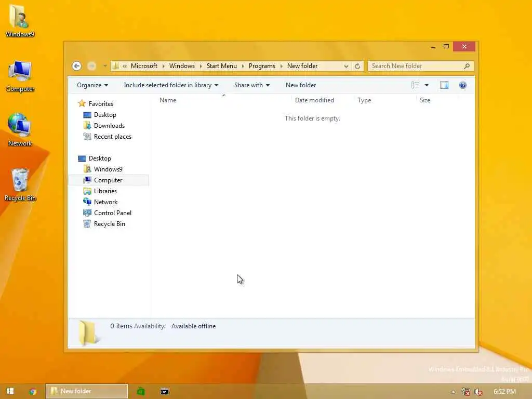532x399 pixels.
Task: Change view with the view icon
Action: [415, 85]
